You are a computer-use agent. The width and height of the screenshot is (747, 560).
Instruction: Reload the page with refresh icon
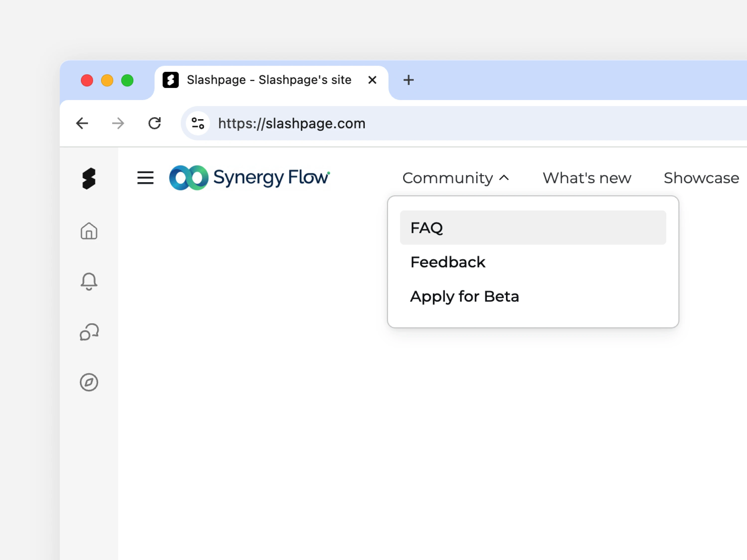click(155, 123)
